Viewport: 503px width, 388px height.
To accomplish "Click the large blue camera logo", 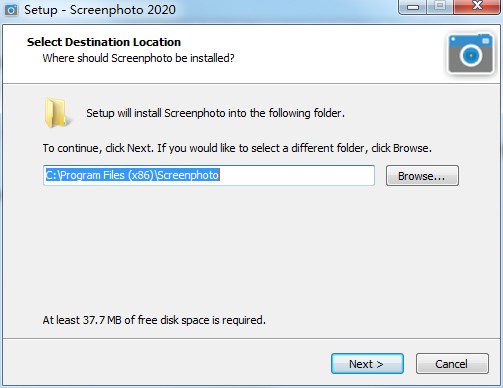I will pyautogui.click(x=470, y=54).
